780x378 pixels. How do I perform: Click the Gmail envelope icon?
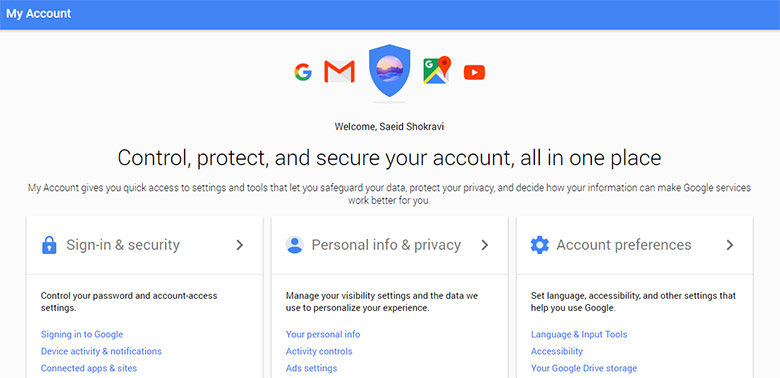(x=339, y=72)
